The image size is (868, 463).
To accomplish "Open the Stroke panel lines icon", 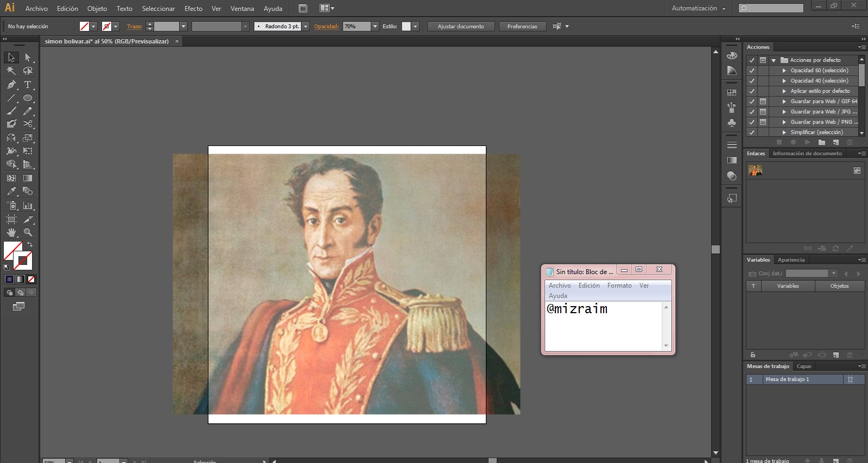I will [x=732, y=145].
